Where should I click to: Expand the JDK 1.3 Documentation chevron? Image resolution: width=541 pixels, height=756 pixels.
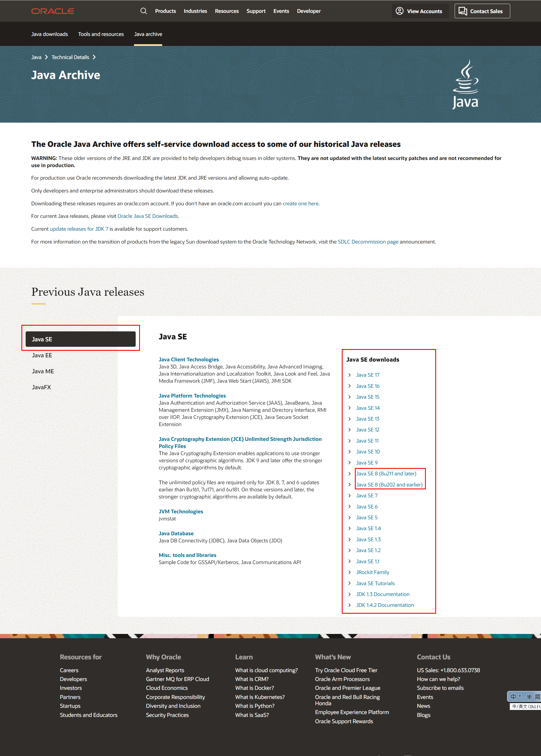pos(350,594)
